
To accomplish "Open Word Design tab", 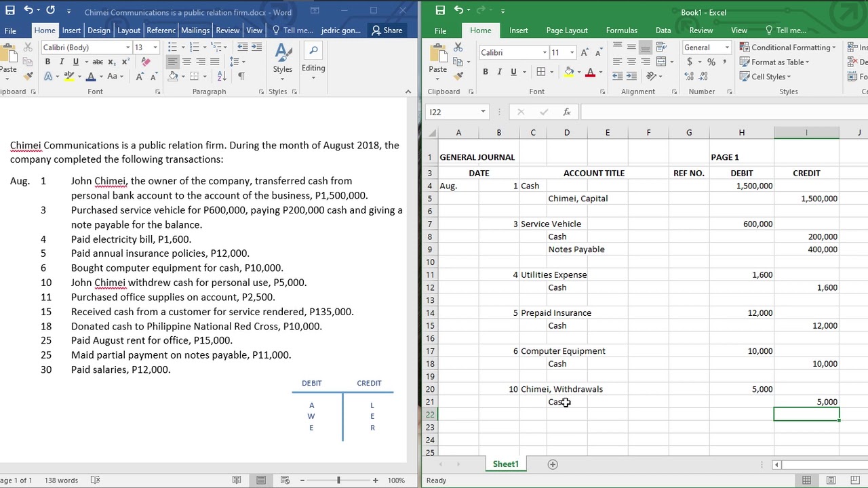I will [99, 30].
